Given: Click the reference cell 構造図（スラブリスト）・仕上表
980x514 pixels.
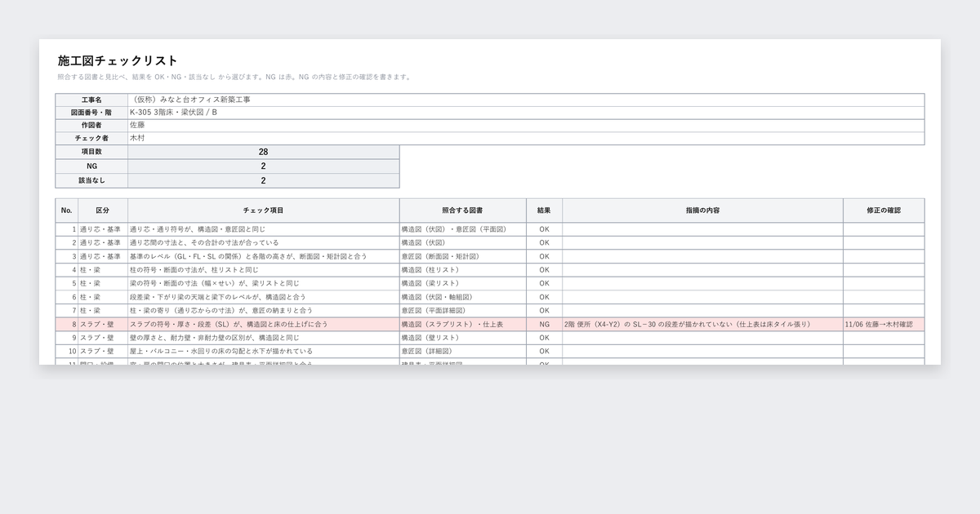Looking at the screenshot, I should (463, 324).
